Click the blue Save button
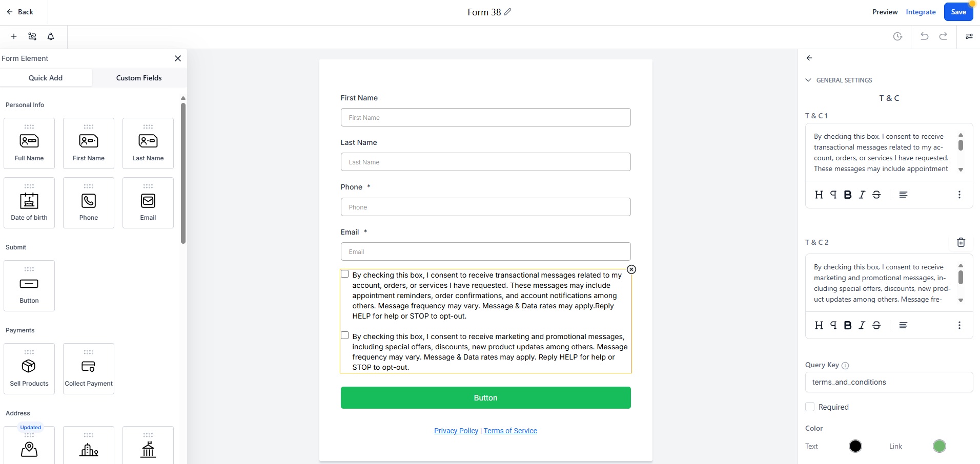Screen dimensions: 980x464 coord(958,12)
